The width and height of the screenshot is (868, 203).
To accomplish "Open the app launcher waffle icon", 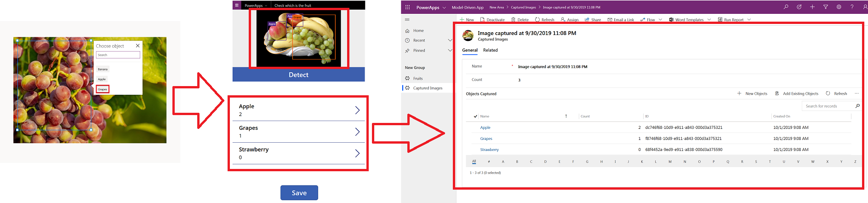I will [x=407, y=7].
